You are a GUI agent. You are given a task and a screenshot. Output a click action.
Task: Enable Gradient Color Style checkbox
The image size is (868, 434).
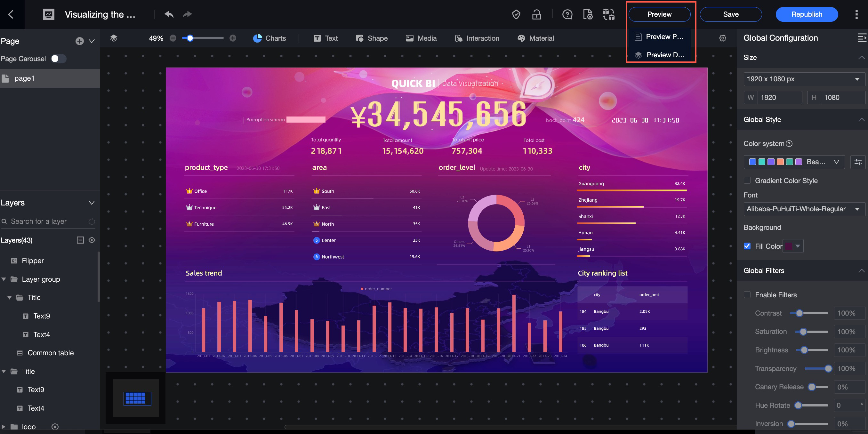pos(747,181)
